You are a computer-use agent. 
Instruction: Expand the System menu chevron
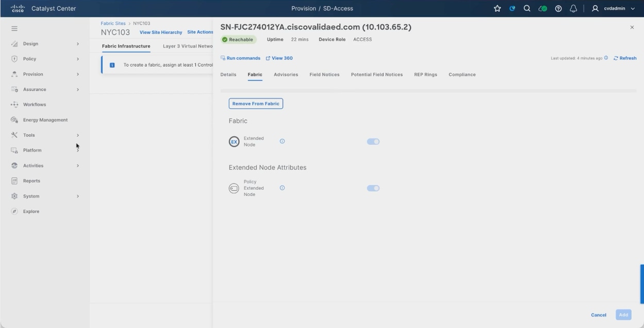click(78, 196)
